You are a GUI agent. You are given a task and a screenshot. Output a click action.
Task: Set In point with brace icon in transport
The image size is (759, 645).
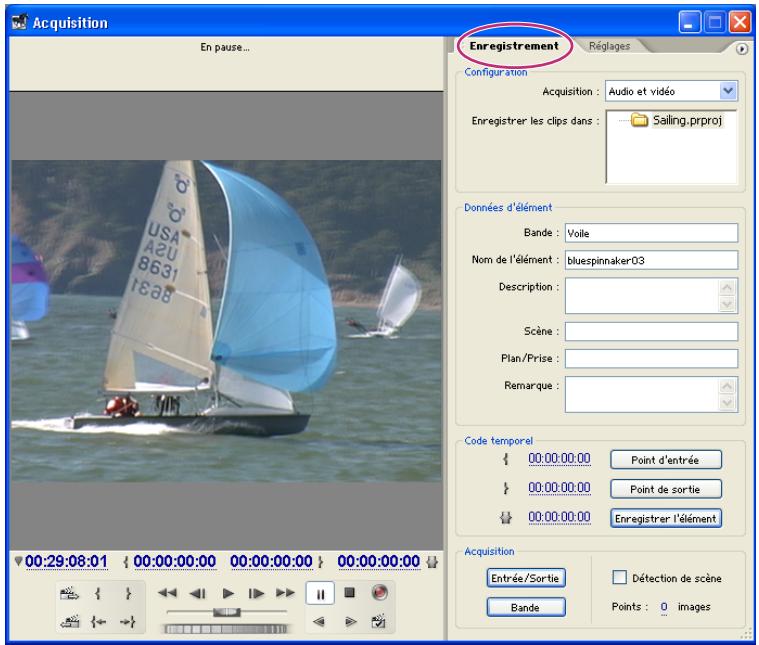98,594
